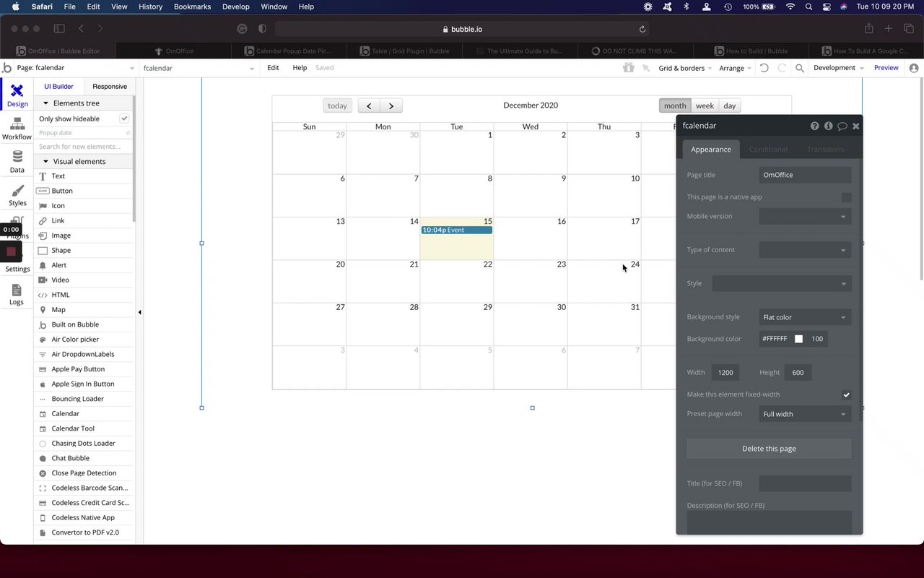This screenshot has width=924, height=578.
Task: Switch calendar to week view
Action: click(705, 105)
